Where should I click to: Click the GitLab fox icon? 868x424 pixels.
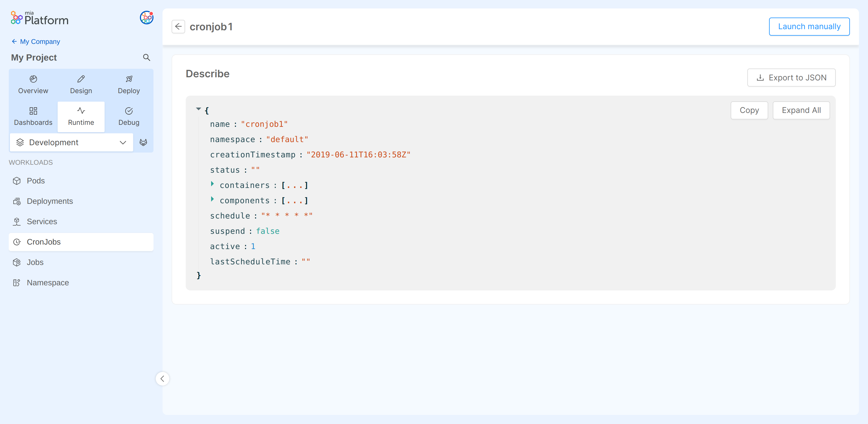(x=143, y=142)
